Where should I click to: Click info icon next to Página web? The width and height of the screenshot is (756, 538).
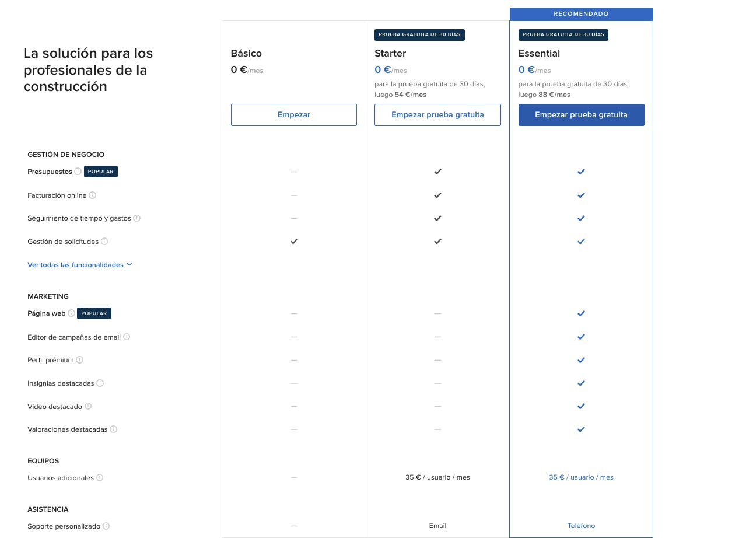(71, 313)
